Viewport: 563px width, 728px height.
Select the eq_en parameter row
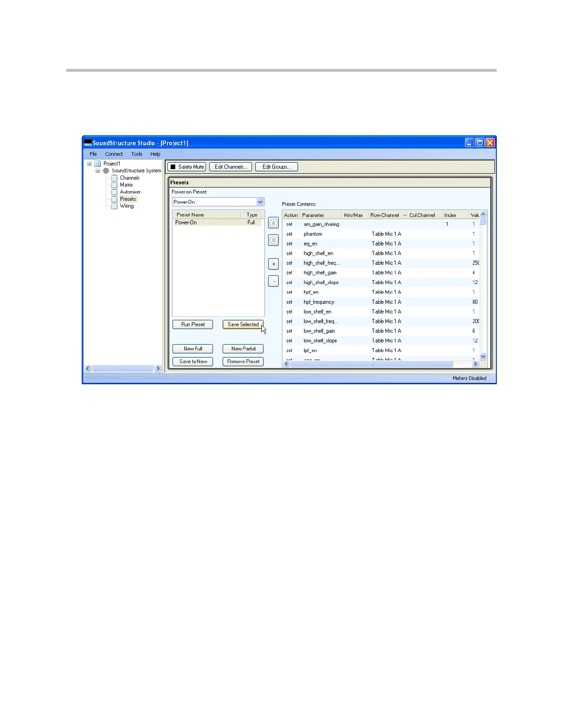pos(381,244)
